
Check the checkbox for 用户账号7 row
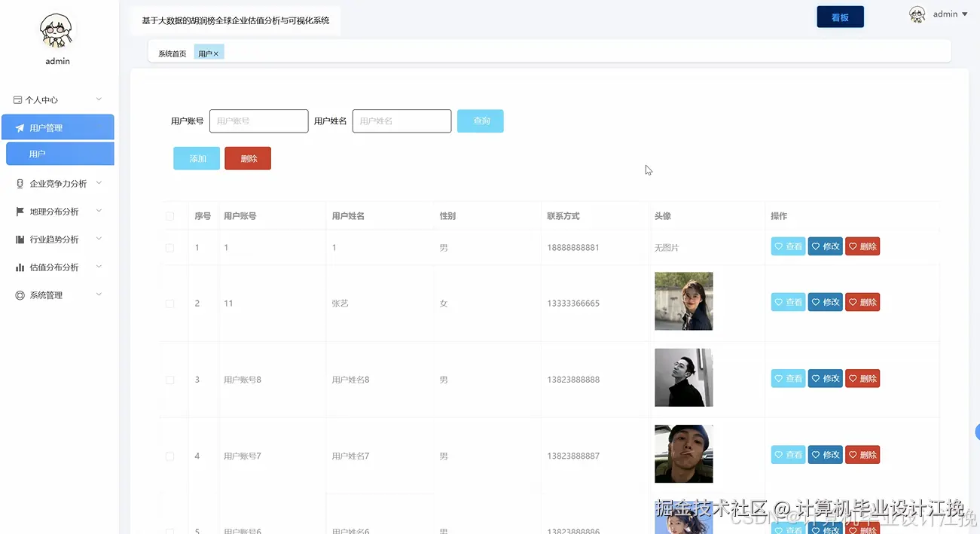(x=169, y=456)
